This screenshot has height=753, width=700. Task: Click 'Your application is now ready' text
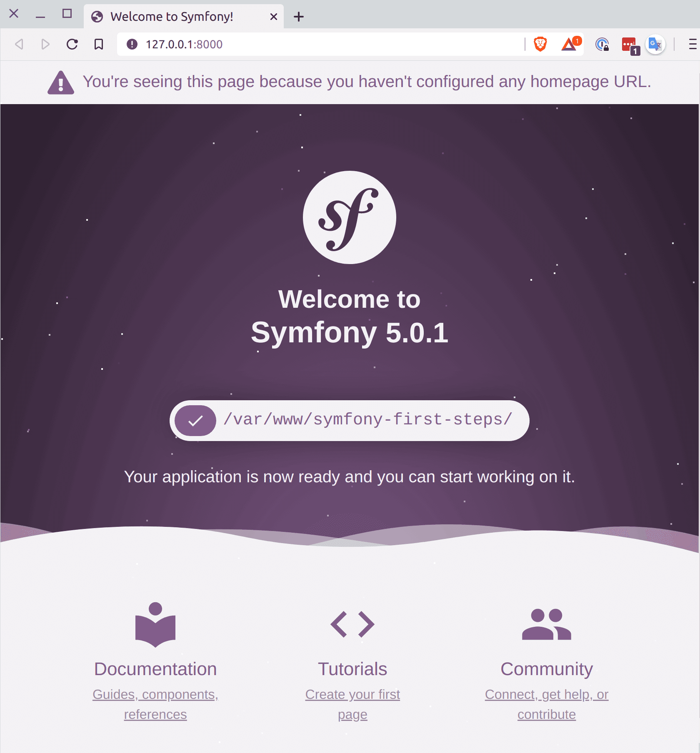350,477
